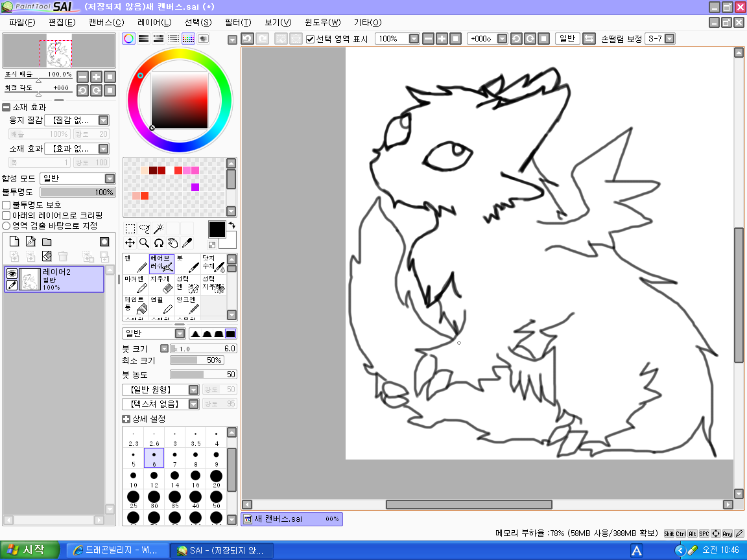
Task: Flip the canvas view horizontally
Action: 589,39
